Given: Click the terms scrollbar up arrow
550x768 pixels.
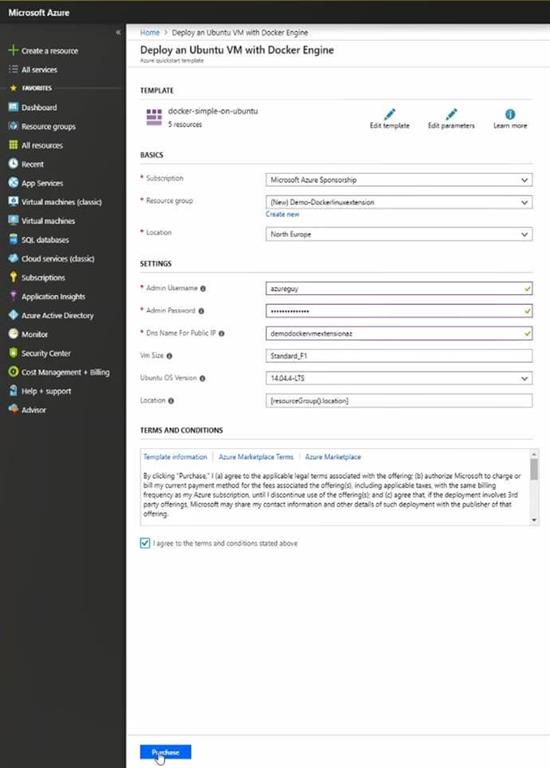Looking at the screenshot, I should click(534, 454).
